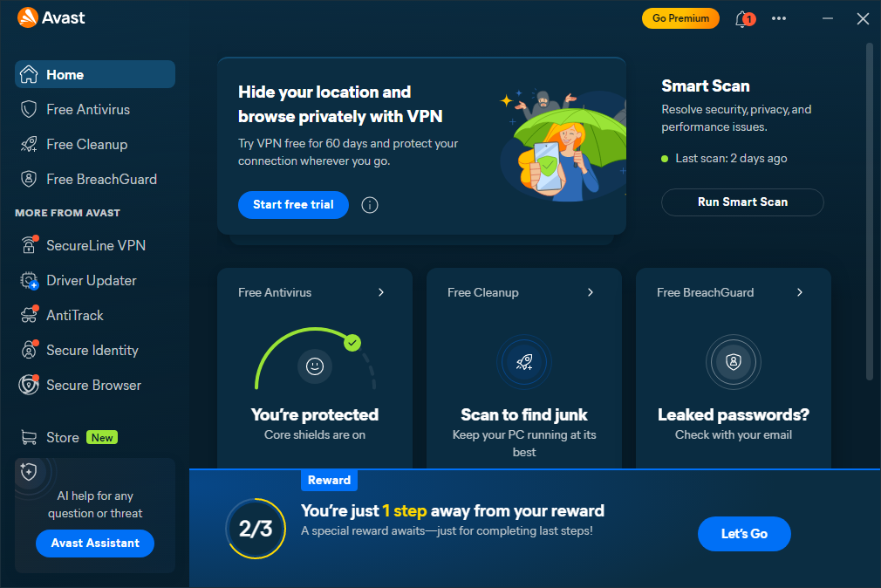Click the 'Check with your email' text

(x=734, y=434)
